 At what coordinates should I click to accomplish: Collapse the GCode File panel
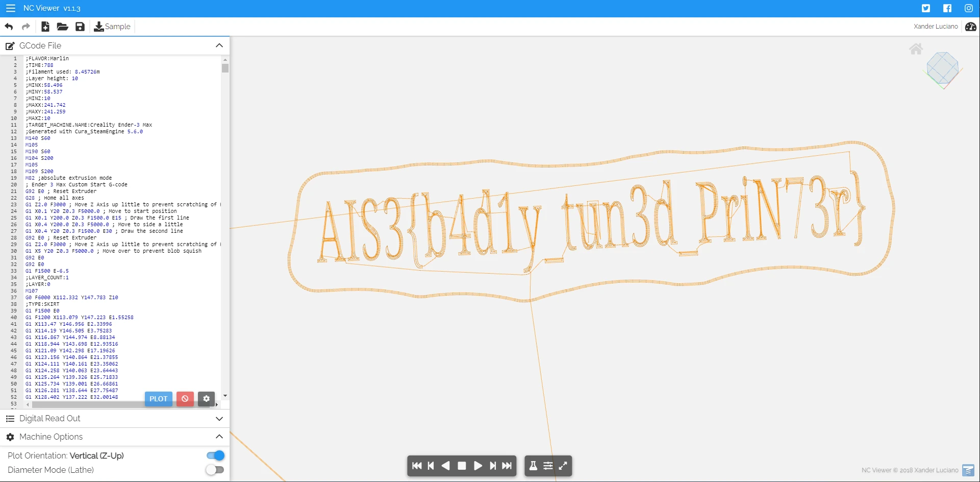tap(219, 45)
